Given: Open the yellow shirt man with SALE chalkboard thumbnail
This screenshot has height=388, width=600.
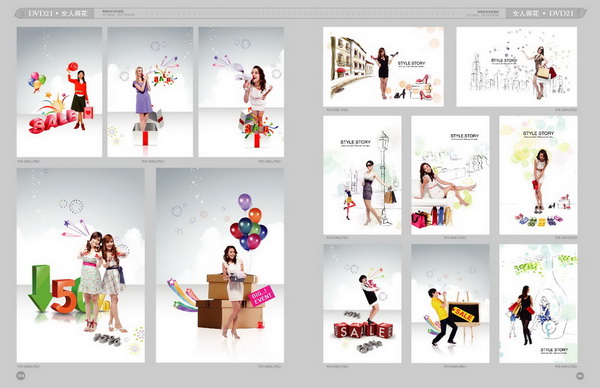Looking at the screenshot, I should coord(450,304).
